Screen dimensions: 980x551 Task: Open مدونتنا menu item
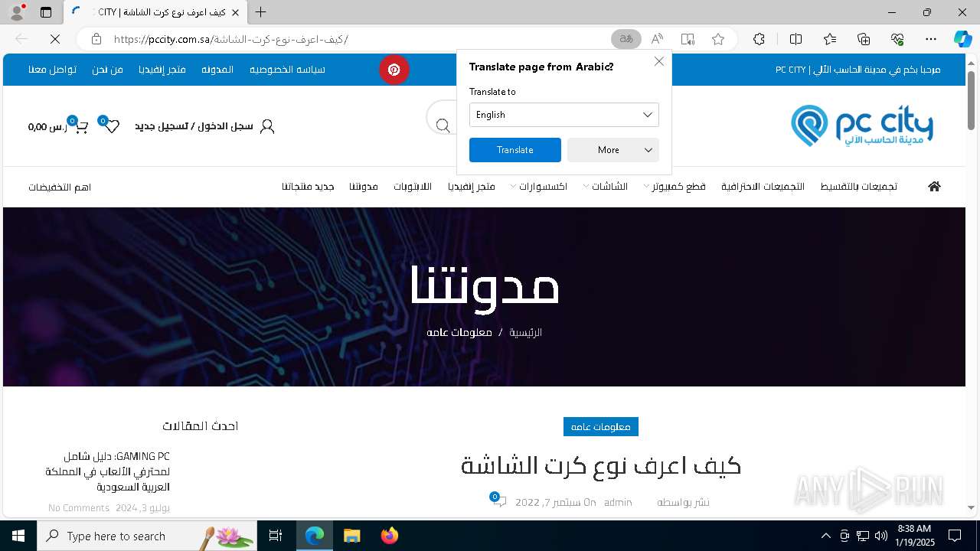click(364, 187)
